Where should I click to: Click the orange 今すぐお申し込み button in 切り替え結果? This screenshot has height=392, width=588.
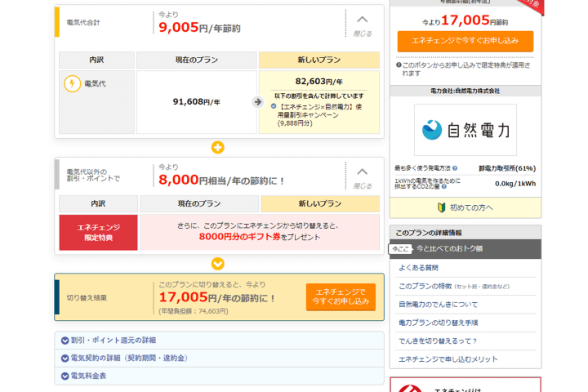tap(341, 296)
